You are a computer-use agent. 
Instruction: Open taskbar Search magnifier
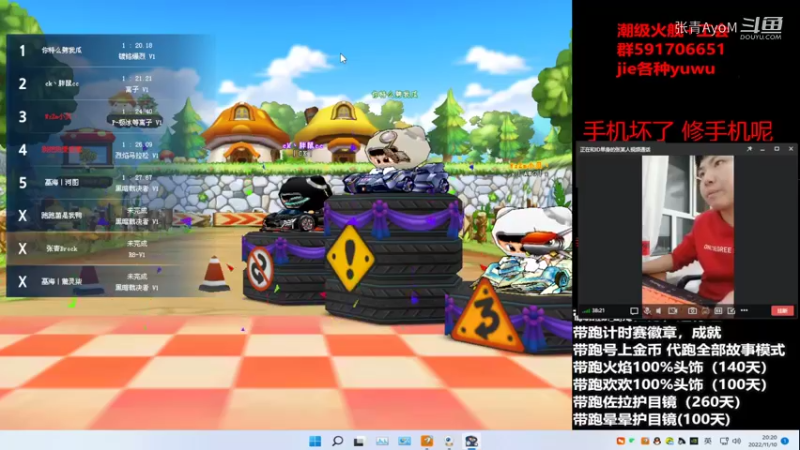tap(337, 441)
